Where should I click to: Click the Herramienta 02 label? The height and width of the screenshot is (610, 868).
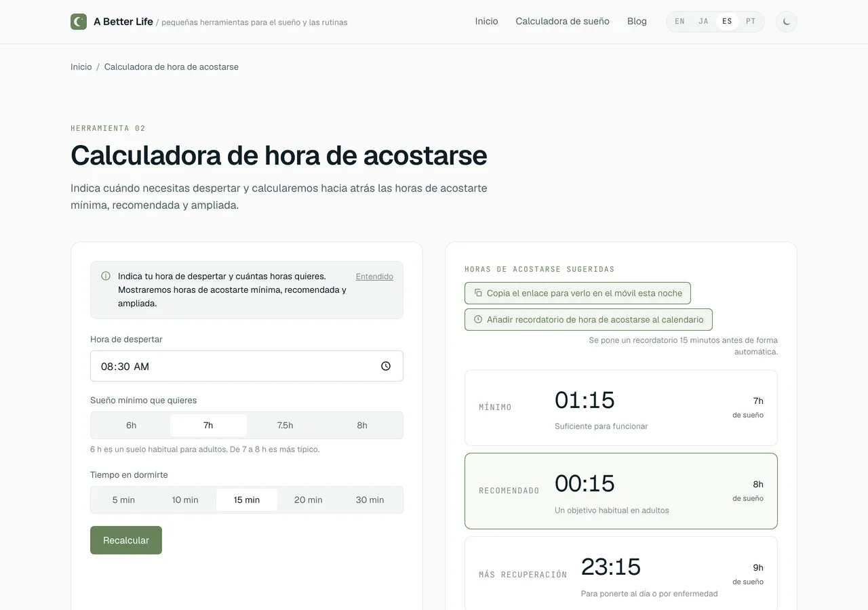coord(108,128)
